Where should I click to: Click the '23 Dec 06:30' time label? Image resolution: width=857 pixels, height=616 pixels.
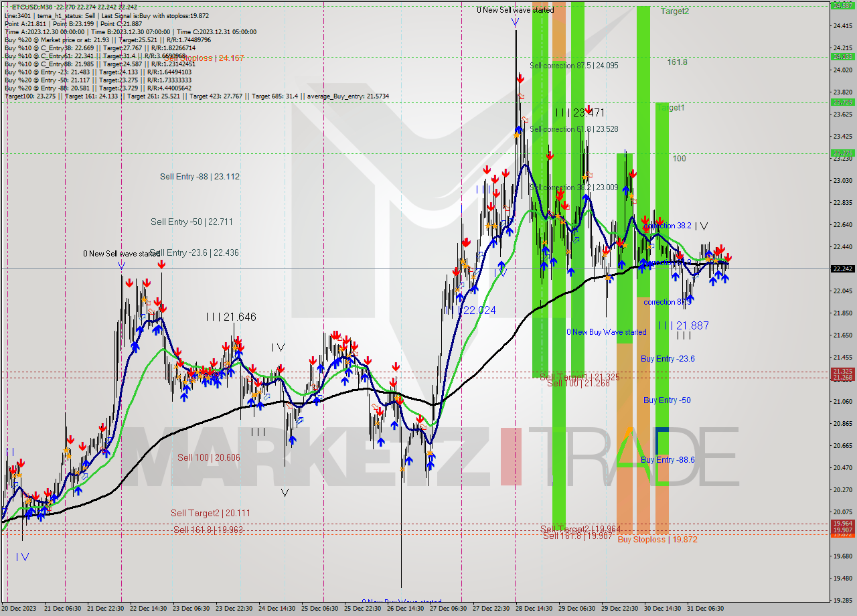coord(191,609)
